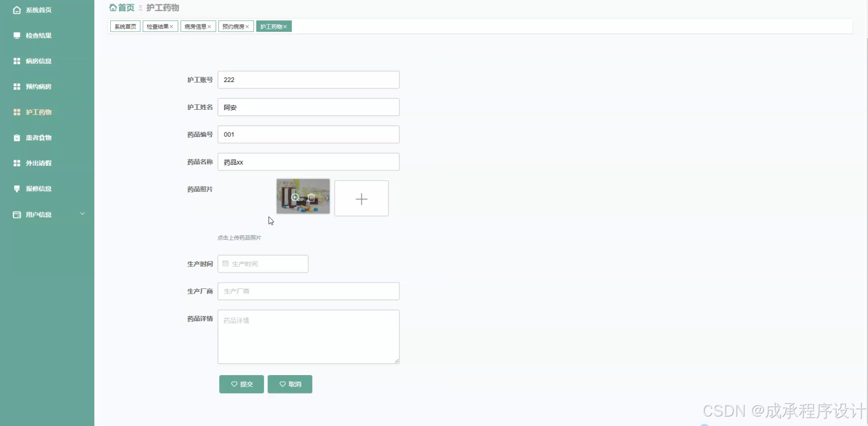The width and height of the screenshot is (868, 426).
Task: Close the 检查结果 tab
Action: pyautogui.click(x=172, y=27)
